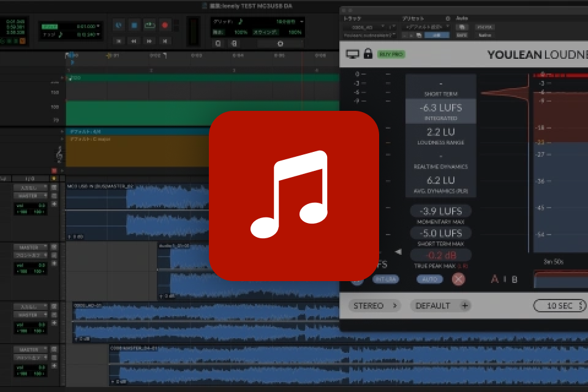Screen dimensions: 588x392
Task: Open first track's MASTER output selector
Action: pos(31,196)
